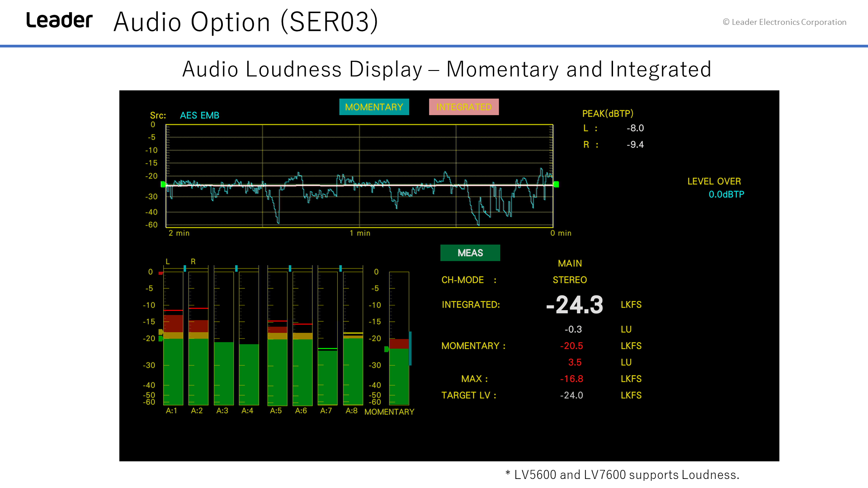Select the A:1 channel level bar
Screen dimensions: 868x488
coord(173,338)
